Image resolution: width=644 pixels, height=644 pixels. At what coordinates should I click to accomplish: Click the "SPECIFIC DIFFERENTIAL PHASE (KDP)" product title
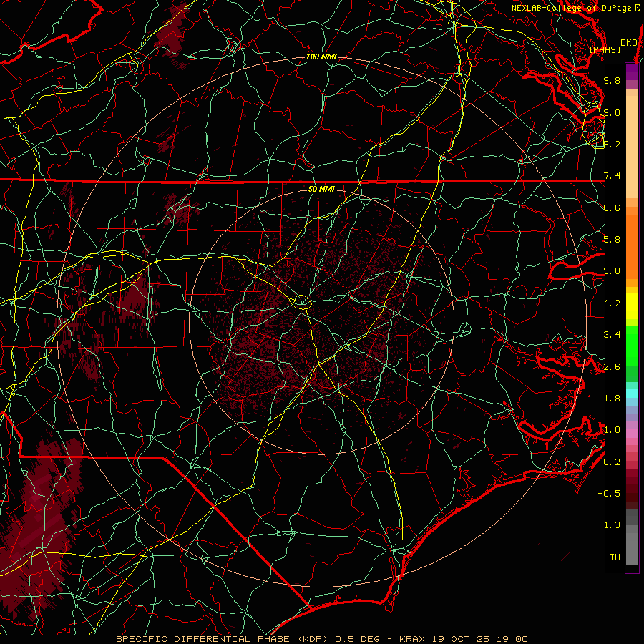224,639
